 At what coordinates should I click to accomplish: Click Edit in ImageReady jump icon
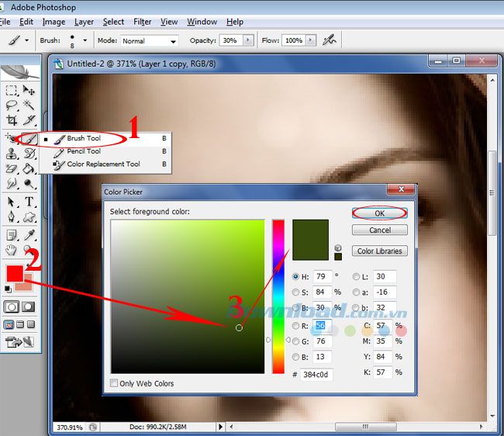coord(19,342)
